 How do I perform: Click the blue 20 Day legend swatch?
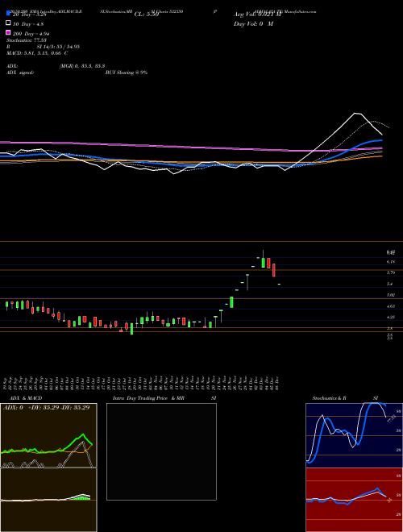(9, 14)
